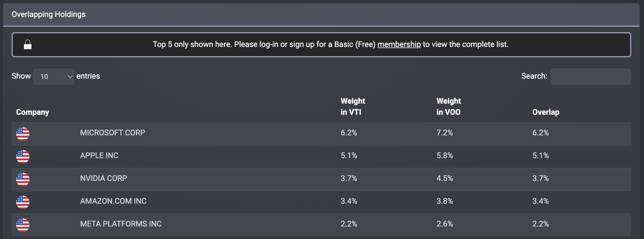
Task: Click the membership link in the banner
Action: coord(399,44)
